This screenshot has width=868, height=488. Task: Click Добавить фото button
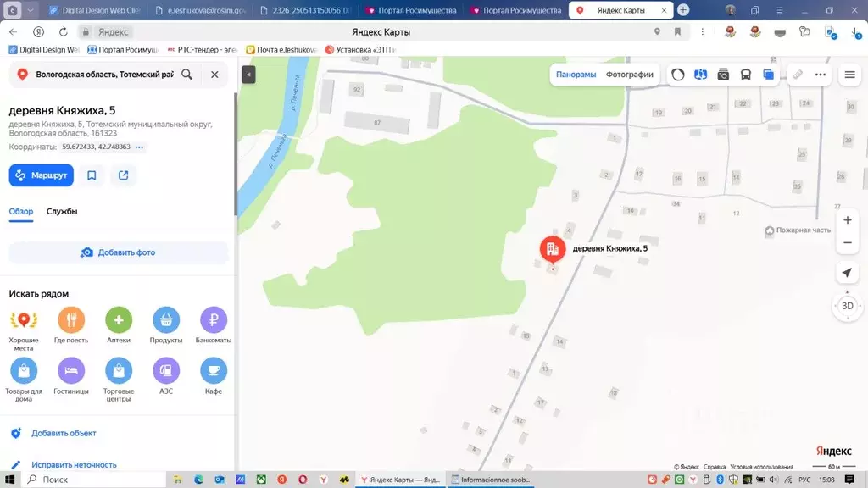(119, 252)
